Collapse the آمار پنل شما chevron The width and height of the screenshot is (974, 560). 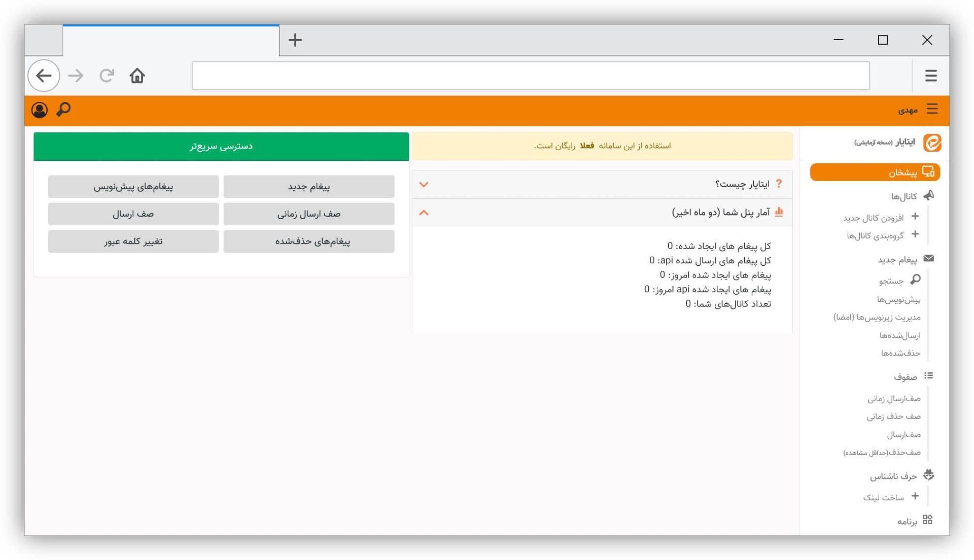tap(424, 213)
